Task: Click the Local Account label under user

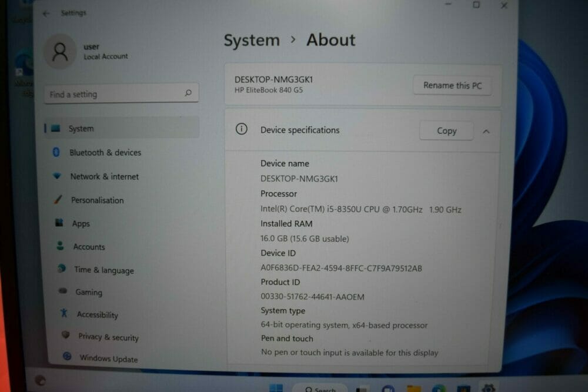Action: point(106,56)
